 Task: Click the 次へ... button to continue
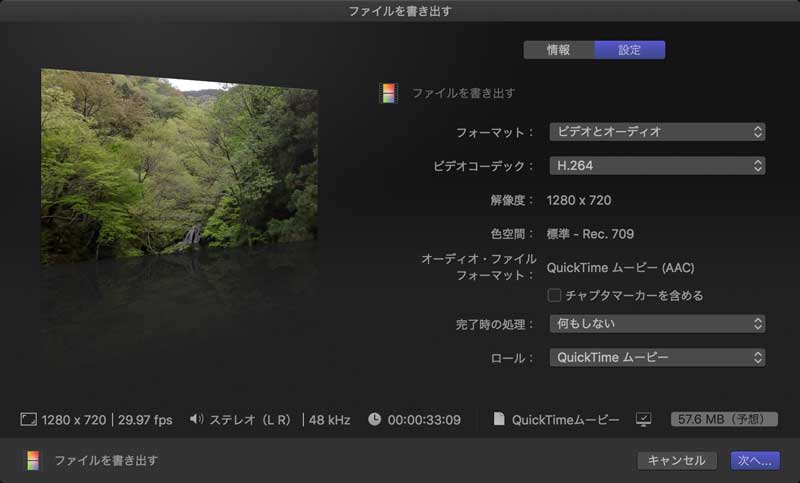754,460
